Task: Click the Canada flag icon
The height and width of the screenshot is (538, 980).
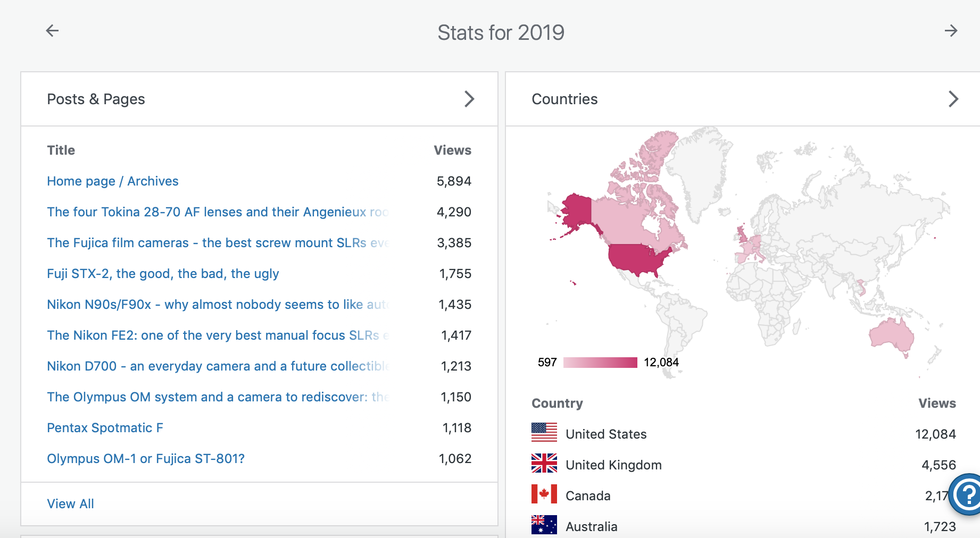Action: tap(544, 494)
